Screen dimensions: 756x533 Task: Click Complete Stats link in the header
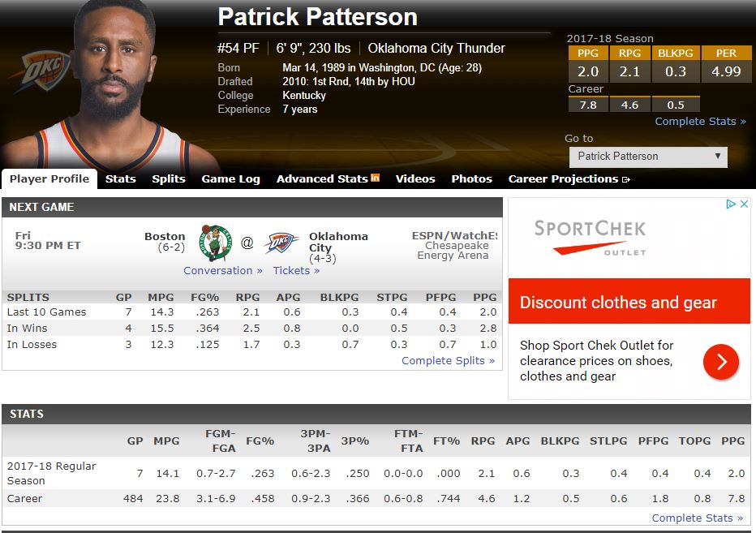click(x=700, y=121)
